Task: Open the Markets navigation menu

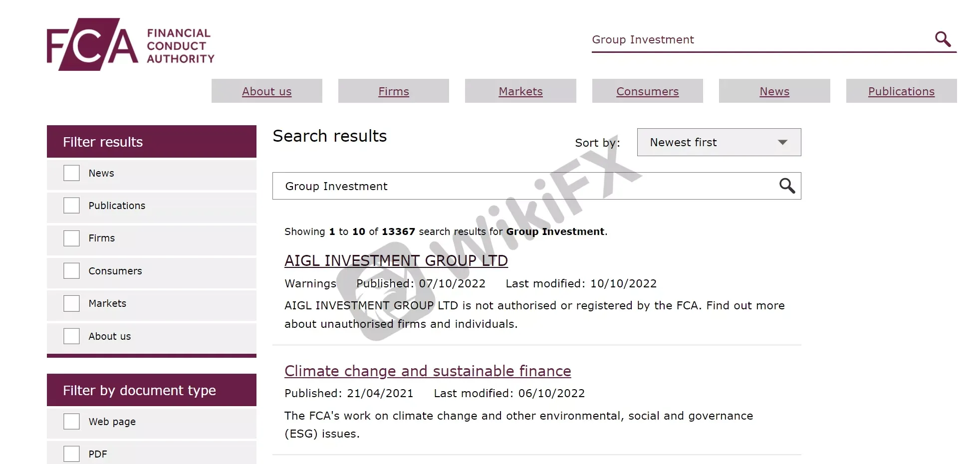Action: pos(520,91)
